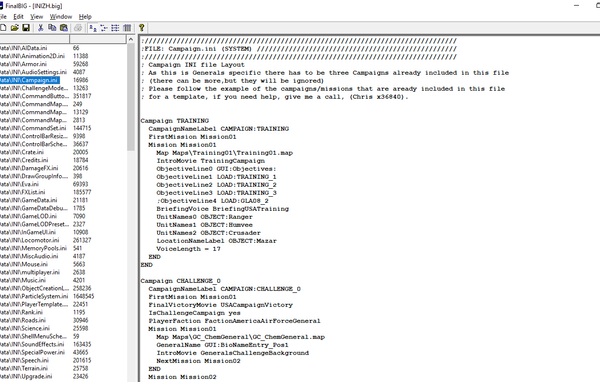This screenshot has height=382, width=600.
Task: Select DamageFX.ini in the file list
Action: pos(29,168)
